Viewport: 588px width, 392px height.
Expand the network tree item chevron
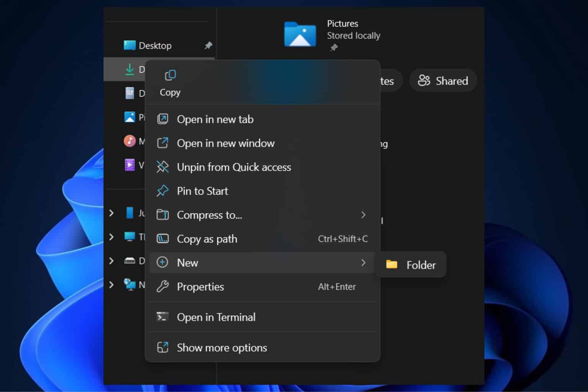pyautogui.click(x=111, y=285)
